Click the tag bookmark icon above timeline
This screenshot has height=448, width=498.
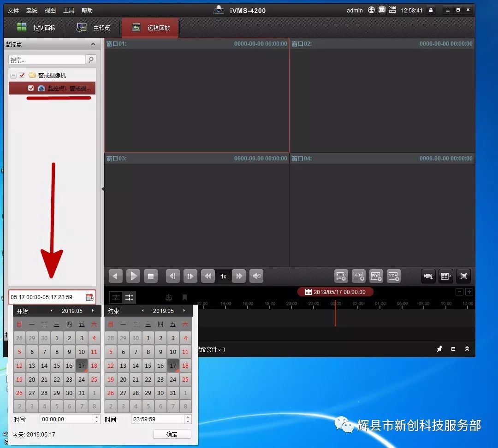[184, 297]
